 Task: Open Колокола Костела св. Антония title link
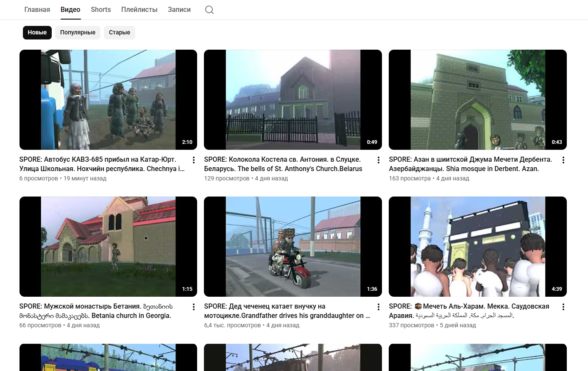click(x=283, y=164)
